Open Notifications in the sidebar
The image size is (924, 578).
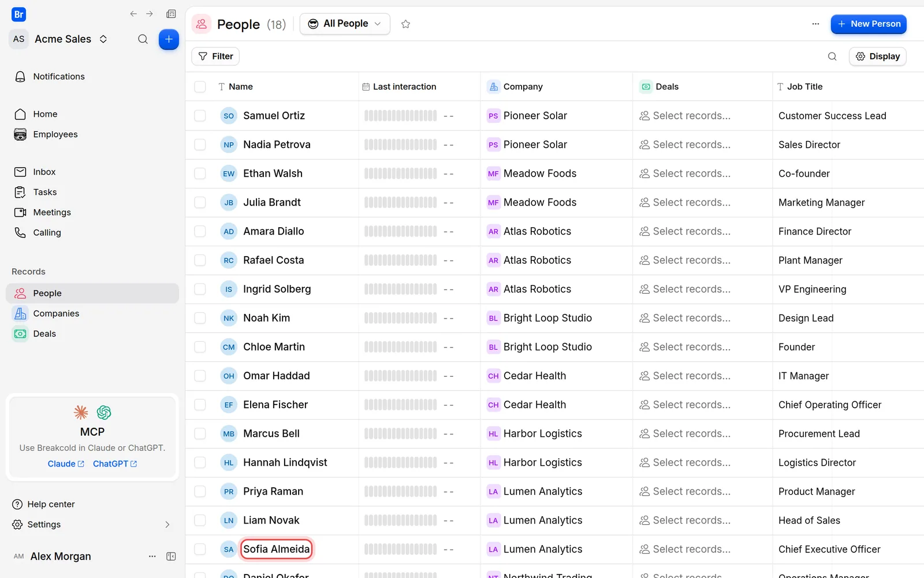coord(92,76)
